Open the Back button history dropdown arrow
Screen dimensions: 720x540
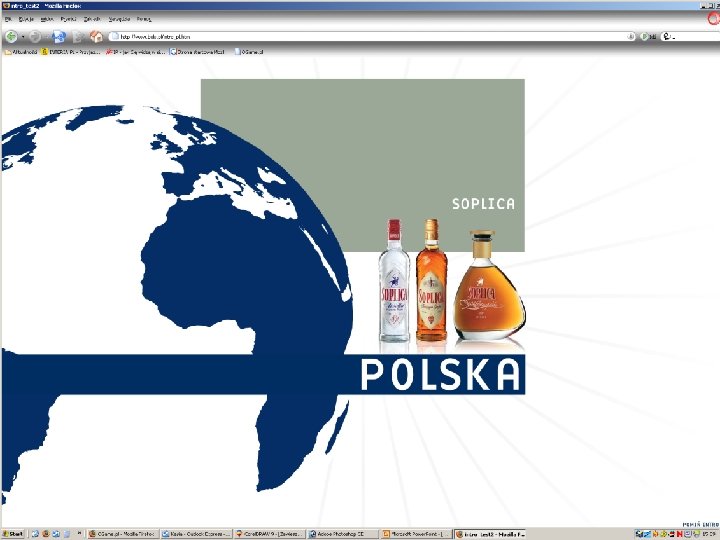coord(23,37)
